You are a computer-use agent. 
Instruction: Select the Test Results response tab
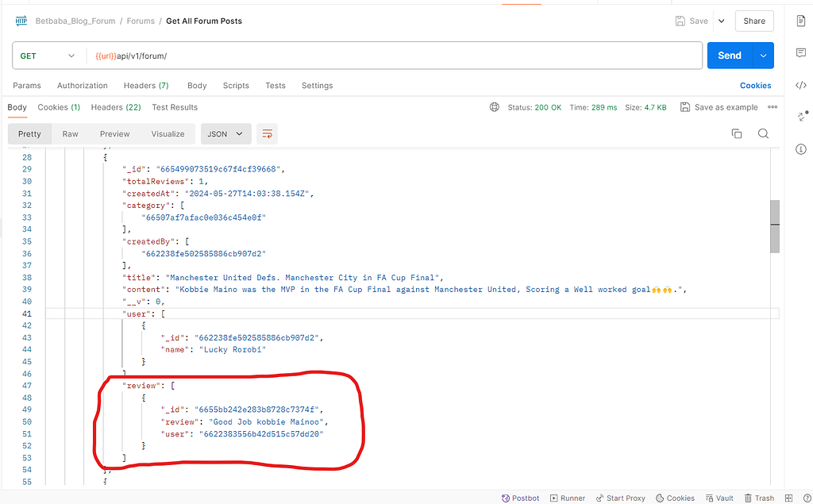pos(175,107)
